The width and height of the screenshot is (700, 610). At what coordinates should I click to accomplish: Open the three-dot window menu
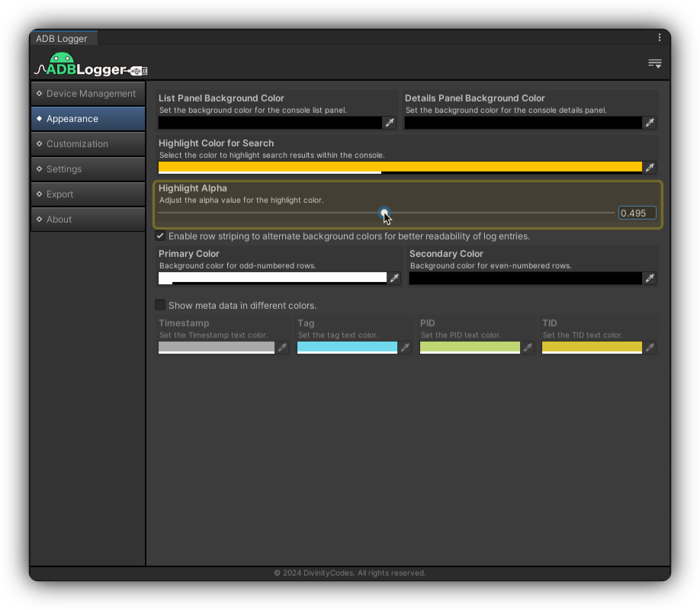tap(660, 37)
